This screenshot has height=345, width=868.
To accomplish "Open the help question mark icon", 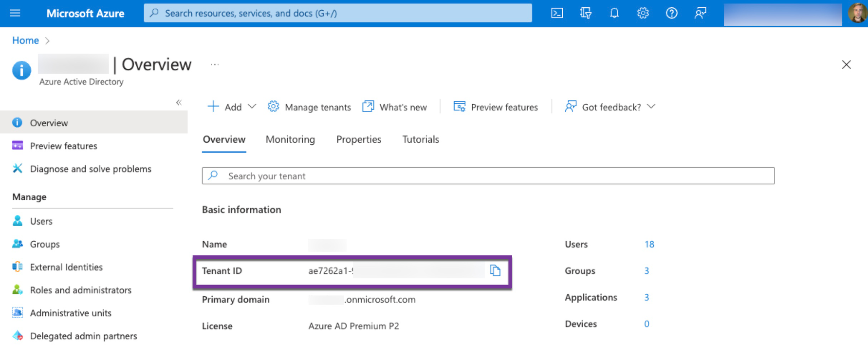I will point(671,13).
